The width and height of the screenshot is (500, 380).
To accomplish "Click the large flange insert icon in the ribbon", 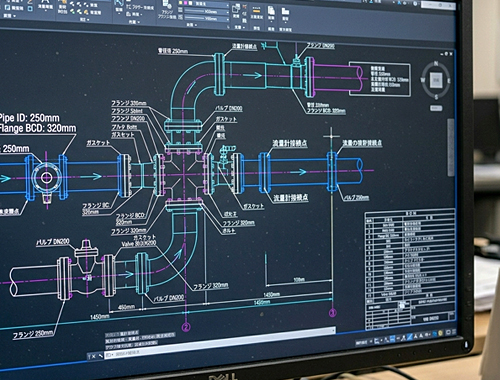I will (x=166, y=4).
